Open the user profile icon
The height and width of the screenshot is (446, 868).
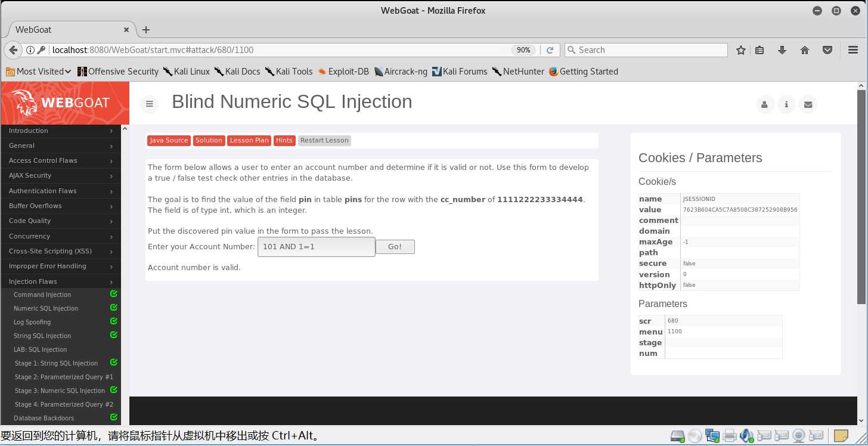[764, 104]
